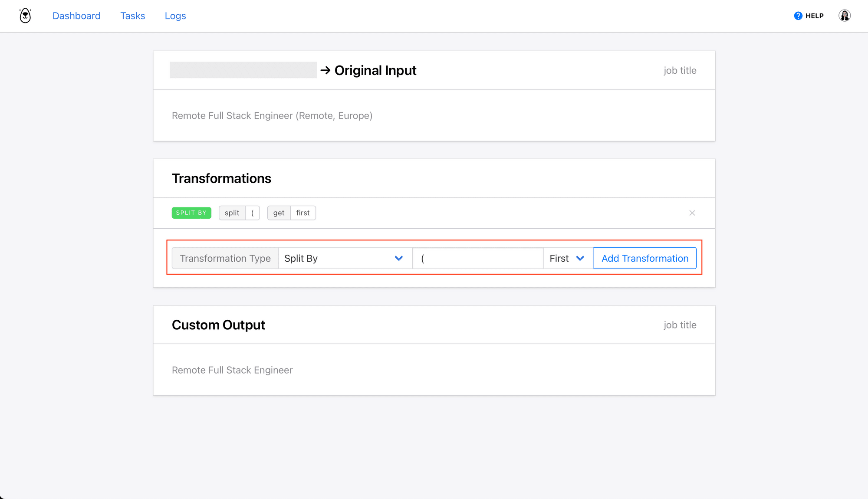Click the Add Transformation button
This screenshot has height=499, width=868.
point(645,258)
